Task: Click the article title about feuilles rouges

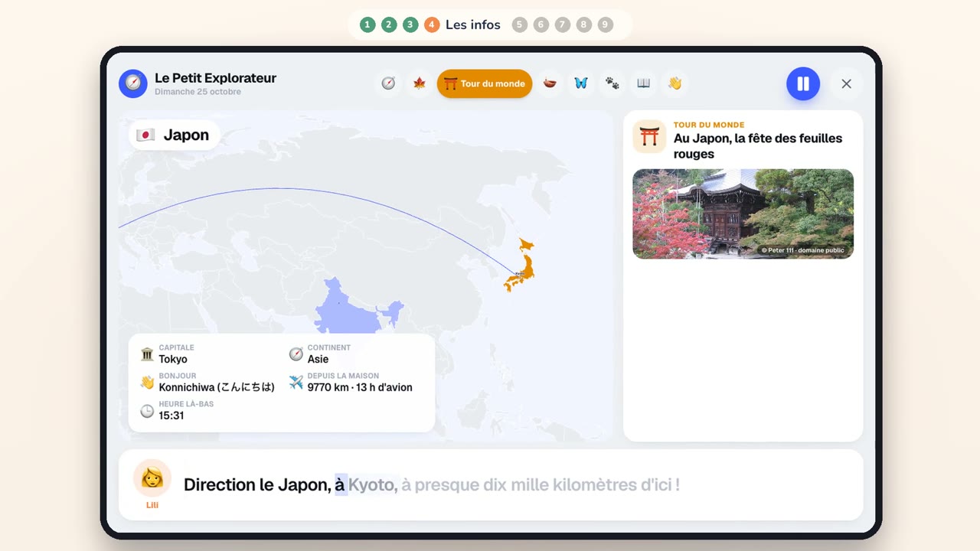Action: click(x=758, y=146)
